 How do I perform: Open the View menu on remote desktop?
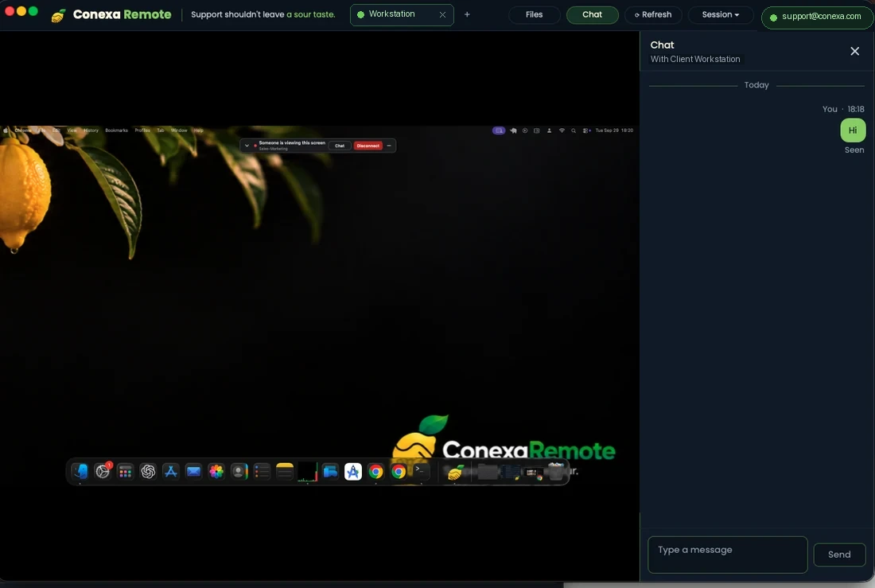coord(72,130)
